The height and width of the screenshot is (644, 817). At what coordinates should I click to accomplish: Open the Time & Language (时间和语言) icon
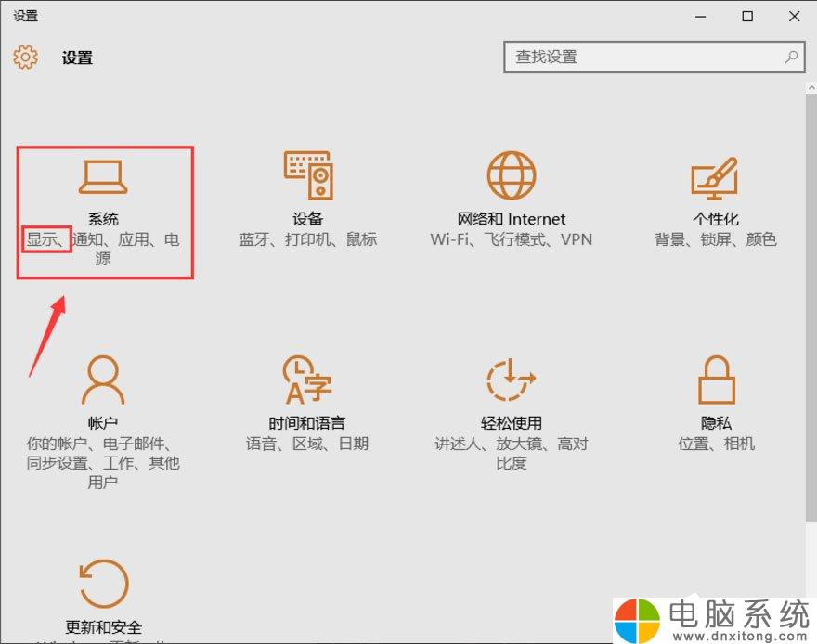307,380
